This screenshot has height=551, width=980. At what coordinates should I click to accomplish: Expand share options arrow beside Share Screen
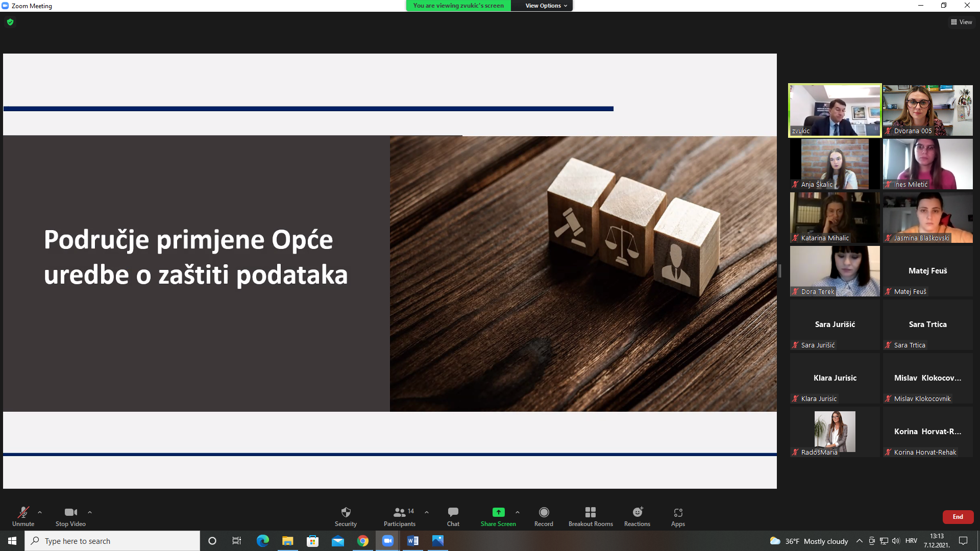[518, 512]
